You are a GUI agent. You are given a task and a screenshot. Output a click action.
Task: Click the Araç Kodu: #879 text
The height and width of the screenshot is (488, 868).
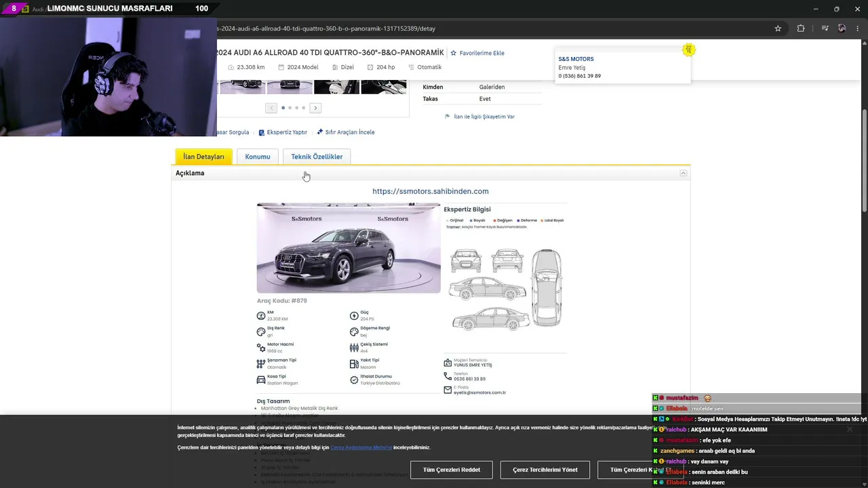(x=282, y=301)
